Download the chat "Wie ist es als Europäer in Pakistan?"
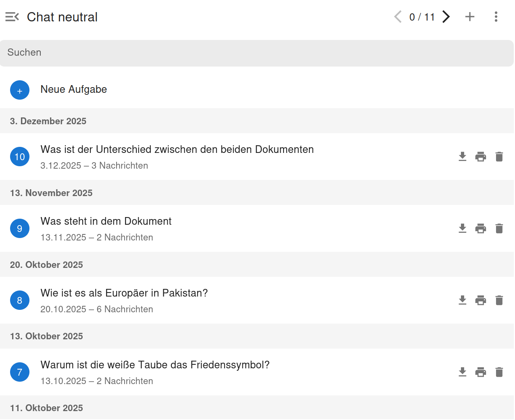This screenshot has height=420, width=515. 462,300
